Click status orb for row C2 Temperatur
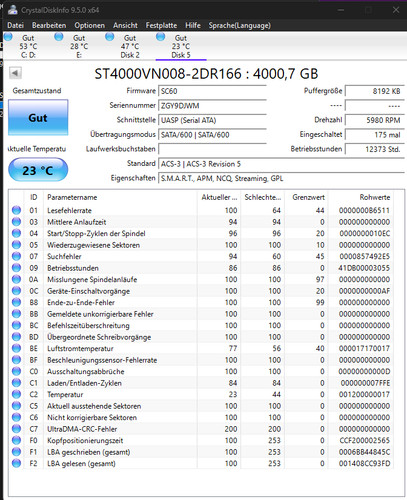The height and width of the screenshot is (500, 407). 16,394
